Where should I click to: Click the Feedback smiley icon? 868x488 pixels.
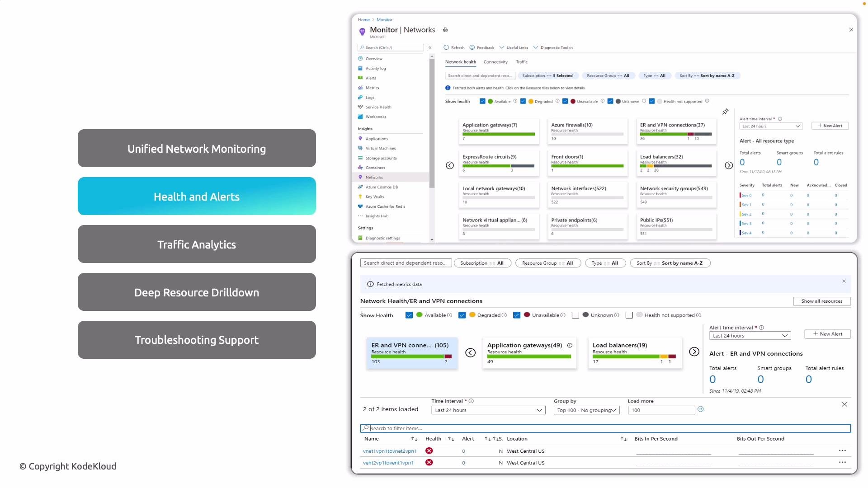(x=472, y=47)
